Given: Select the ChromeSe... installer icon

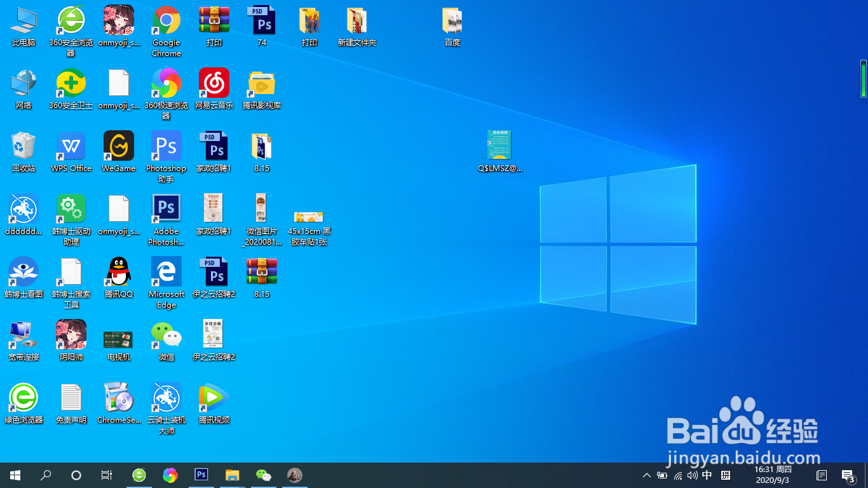Looking at the screenshot, I should [119, 404].
